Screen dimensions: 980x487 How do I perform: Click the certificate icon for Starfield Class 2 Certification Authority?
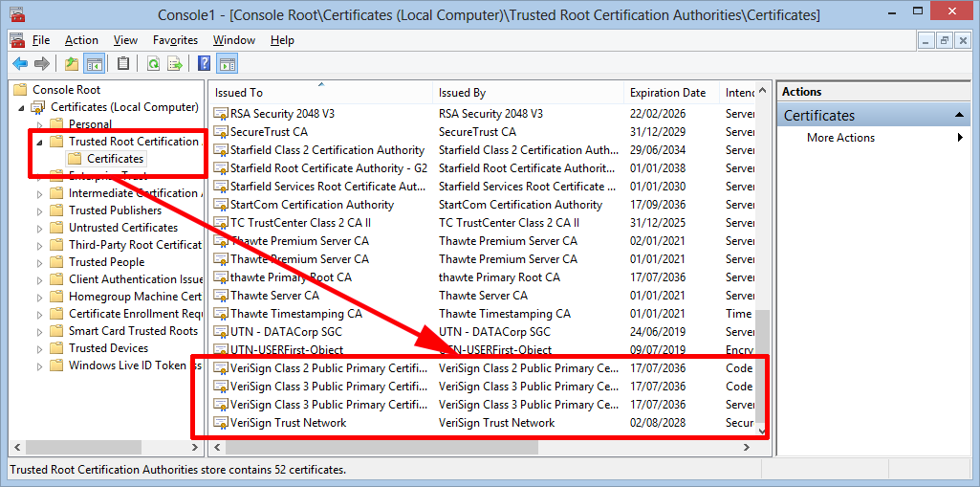coord(221,150)
